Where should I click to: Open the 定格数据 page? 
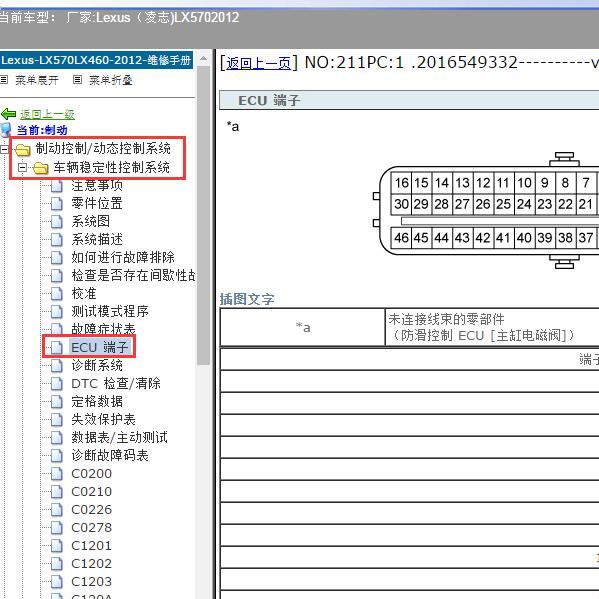coord(97,401)
